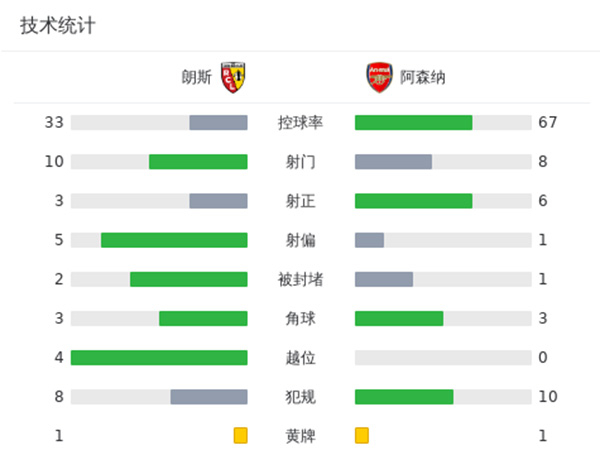The width and height of the screenshot is (600, 450).
Task: Click Lens's full green offside bar
Action: [159, 357]
